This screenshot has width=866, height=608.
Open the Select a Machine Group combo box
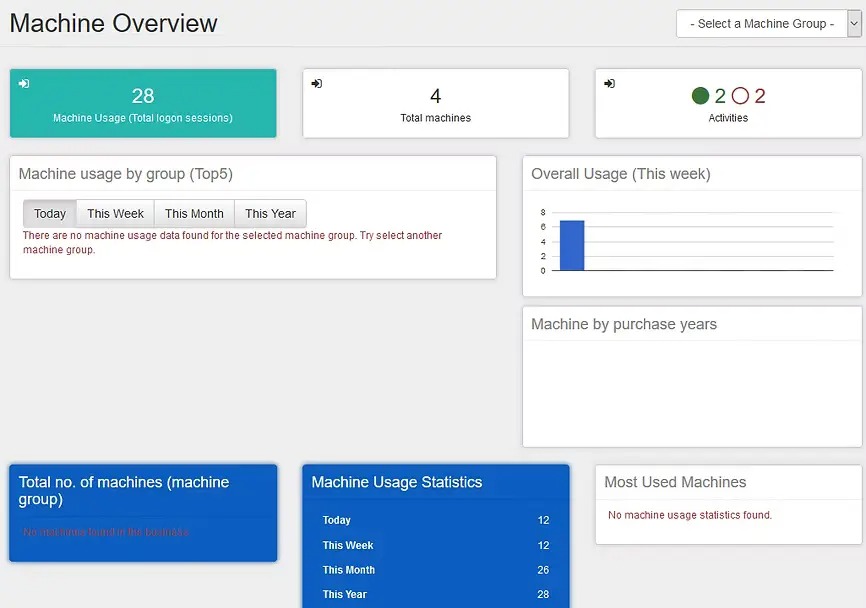(761, 24)
